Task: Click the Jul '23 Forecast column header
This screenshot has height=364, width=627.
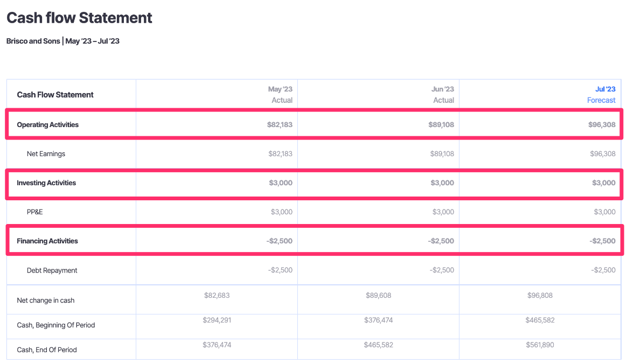Action: (x=601, y=95)
